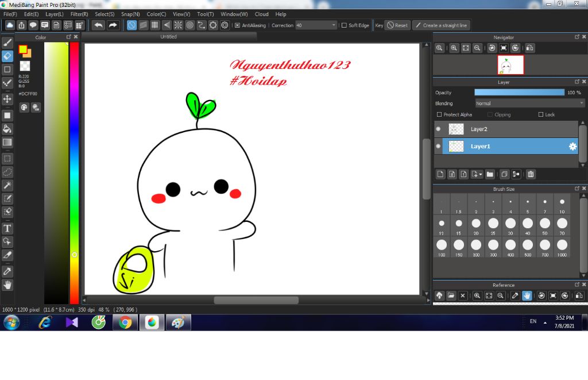Open the Layer(L) menu

click(x=55, y=14)
